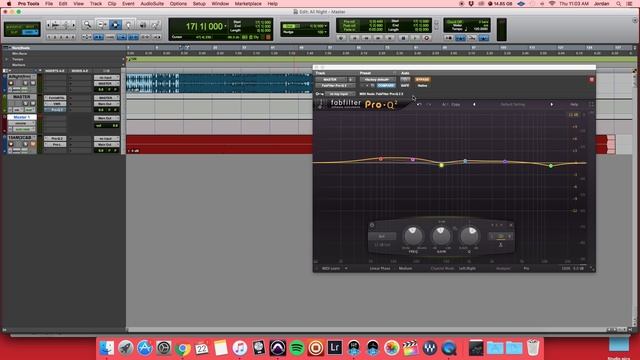
Task: Open Final Cut Pro clapperboard in dock
Action: tap(410, 348)
